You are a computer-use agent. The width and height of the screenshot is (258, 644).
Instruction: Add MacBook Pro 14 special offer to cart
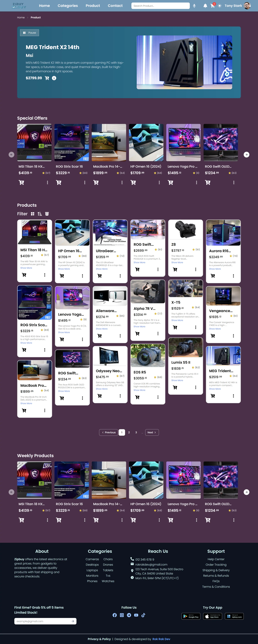click(x=96, y=182)
